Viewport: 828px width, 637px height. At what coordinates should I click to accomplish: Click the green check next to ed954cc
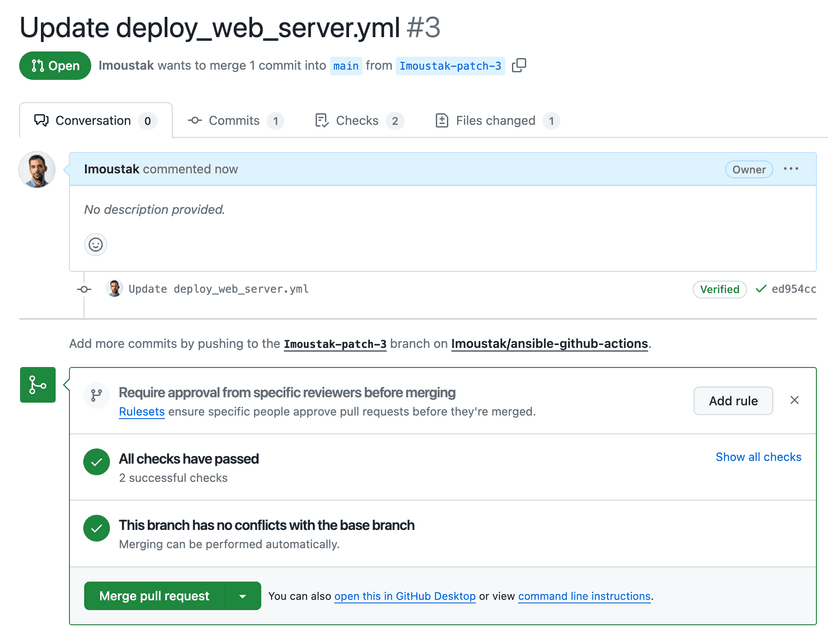coord(761,289)
